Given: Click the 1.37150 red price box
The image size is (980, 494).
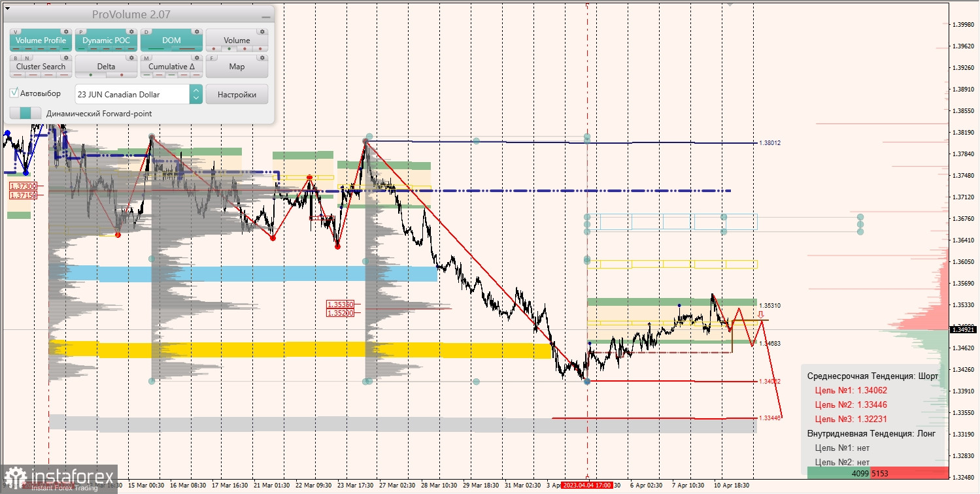Looking at the screenshot, I should 22,195.
